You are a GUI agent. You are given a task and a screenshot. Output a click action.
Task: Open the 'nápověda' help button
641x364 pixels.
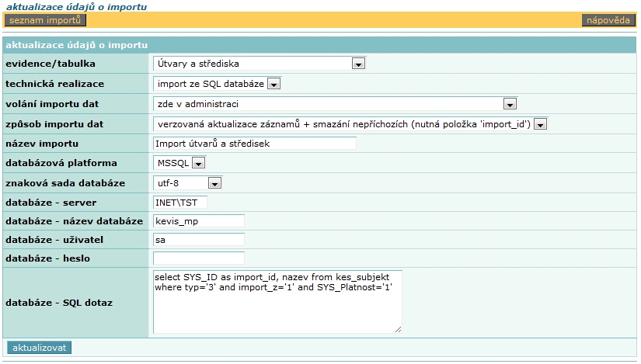click(x=608, y=20)
